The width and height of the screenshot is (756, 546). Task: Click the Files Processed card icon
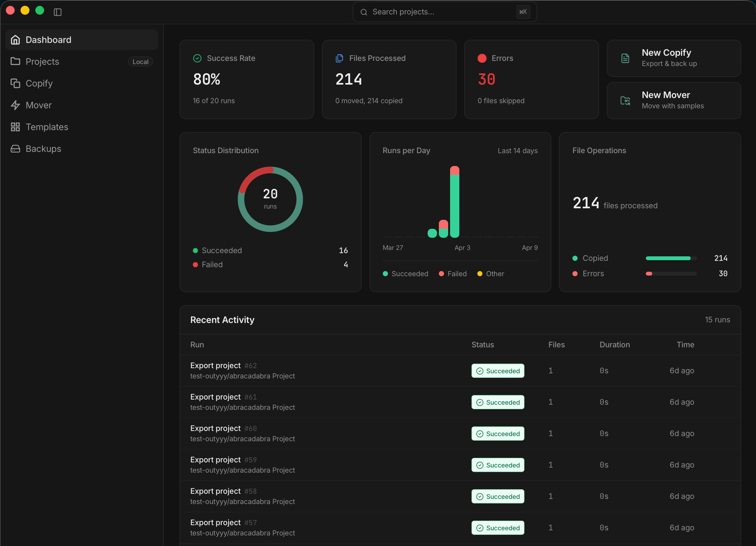click(339, 58)
